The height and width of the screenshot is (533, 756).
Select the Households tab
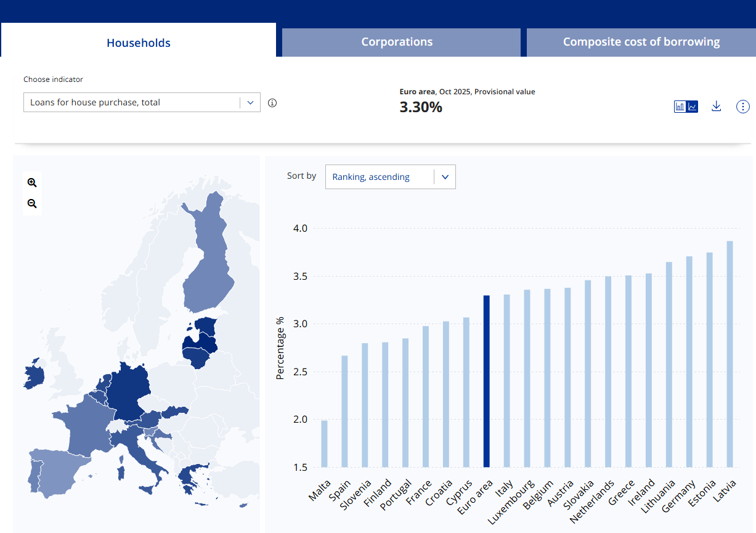(138, 43)
